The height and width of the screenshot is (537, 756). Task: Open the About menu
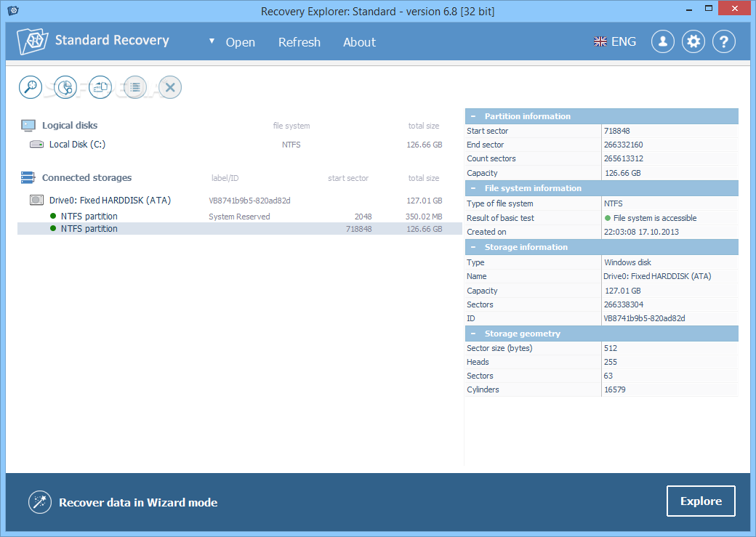359,42
